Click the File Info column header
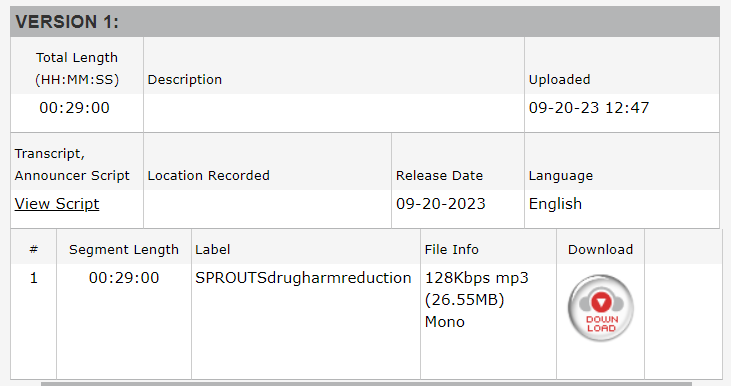This screenshot has height=386, width=731. pos(451,249)
